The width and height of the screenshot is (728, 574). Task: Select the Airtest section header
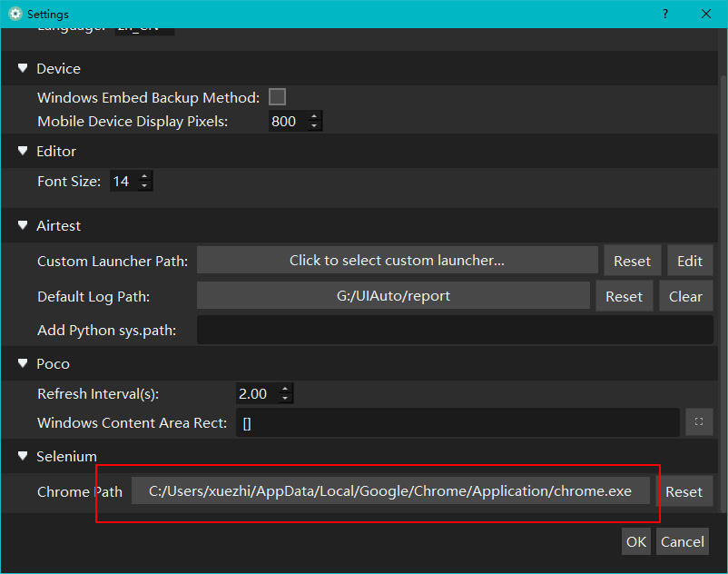(359, 225)
